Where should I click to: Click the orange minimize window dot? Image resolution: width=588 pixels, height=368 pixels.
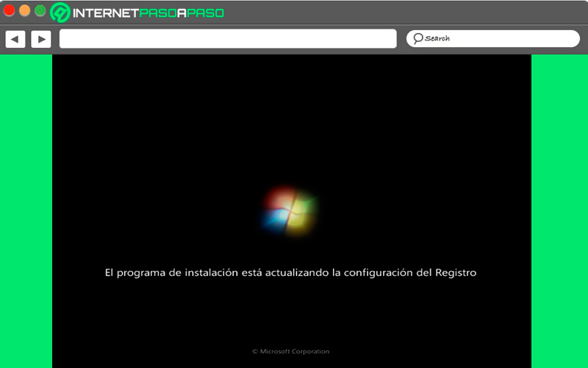(x=24, y=10)
